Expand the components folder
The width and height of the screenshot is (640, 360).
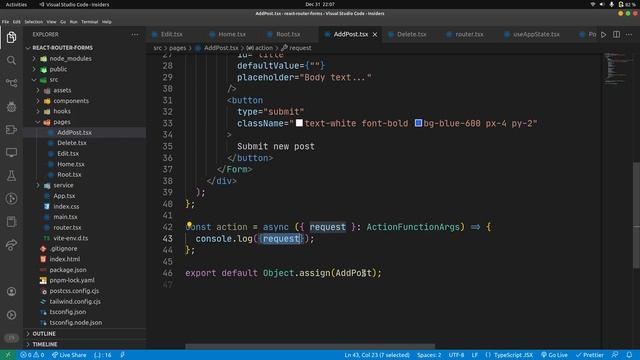pos(38,101)
